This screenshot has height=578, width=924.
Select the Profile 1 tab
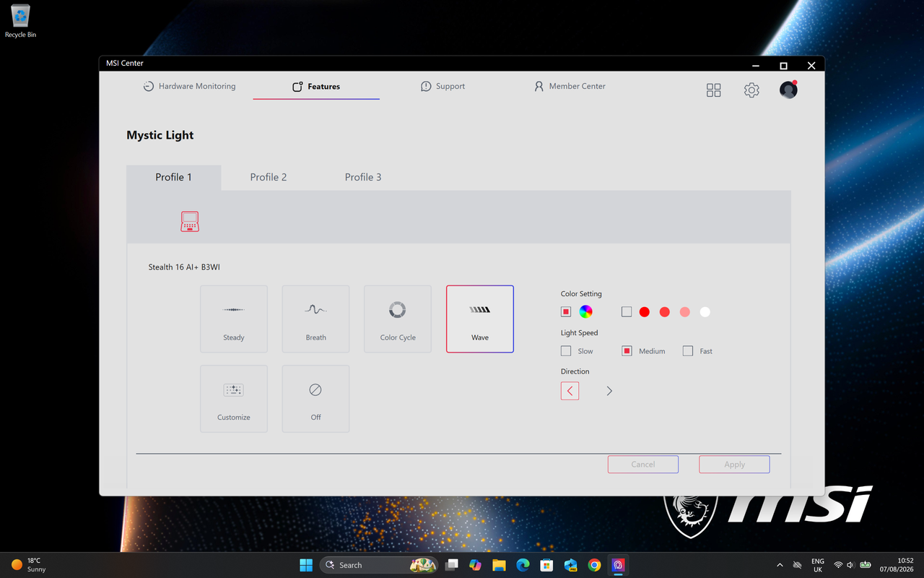click(174, 178)
